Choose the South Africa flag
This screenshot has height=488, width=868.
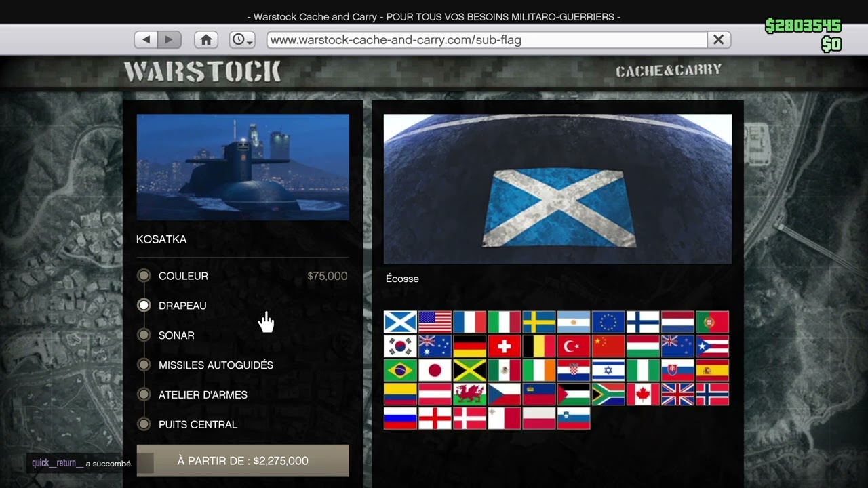[608, 394]
